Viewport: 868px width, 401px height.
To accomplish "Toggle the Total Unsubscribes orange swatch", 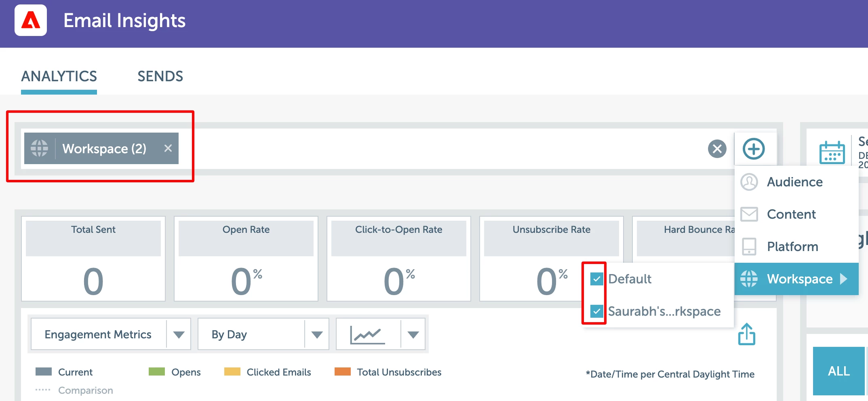I will point(343,372).
